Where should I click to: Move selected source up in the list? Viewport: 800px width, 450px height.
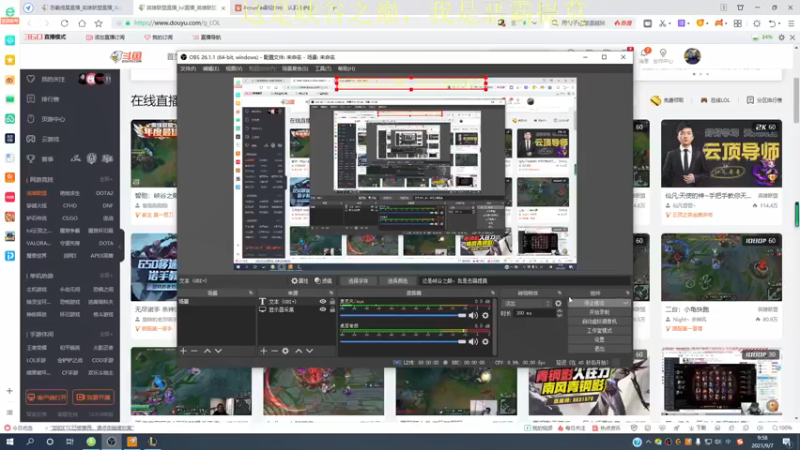[298, 351]
